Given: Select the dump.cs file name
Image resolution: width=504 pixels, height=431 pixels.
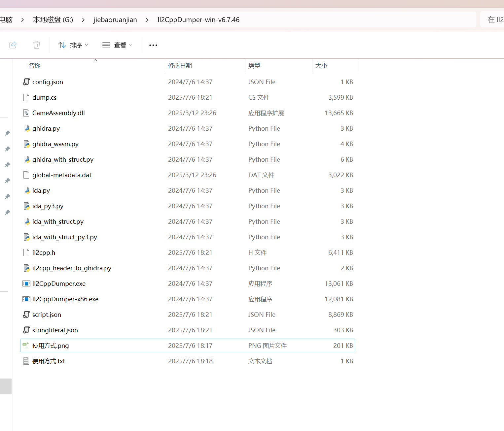Looking at the screenshot, I should 44,97.
